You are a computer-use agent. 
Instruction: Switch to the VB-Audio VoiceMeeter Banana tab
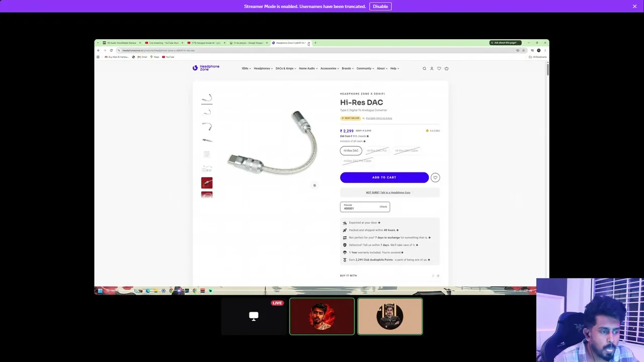[122, 43]
